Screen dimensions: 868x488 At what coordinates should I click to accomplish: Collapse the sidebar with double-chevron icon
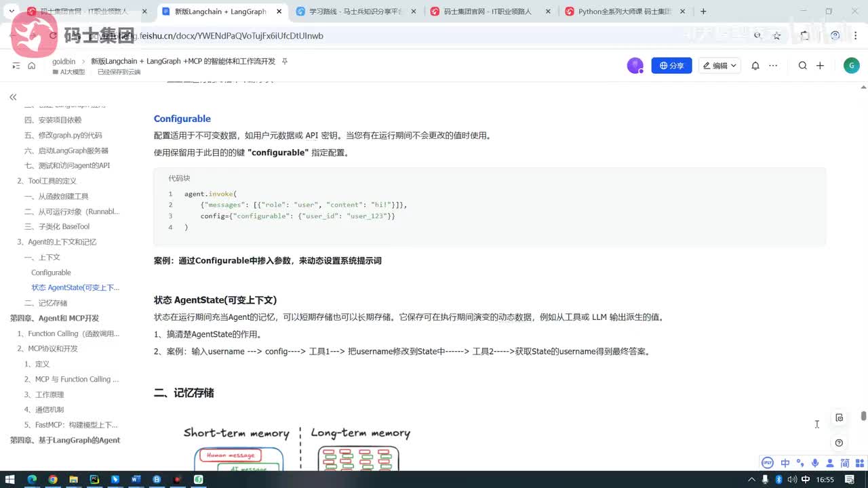click(13, 97)
